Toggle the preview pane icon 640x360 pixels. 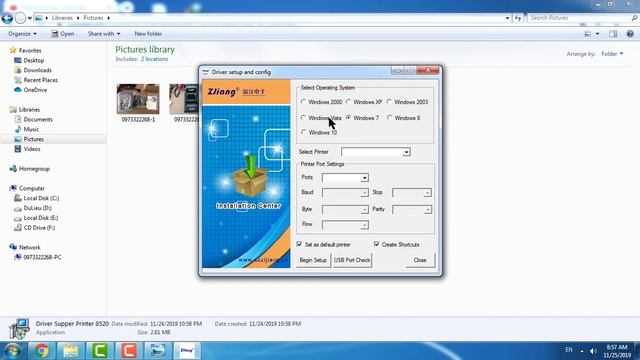(613, 34)
